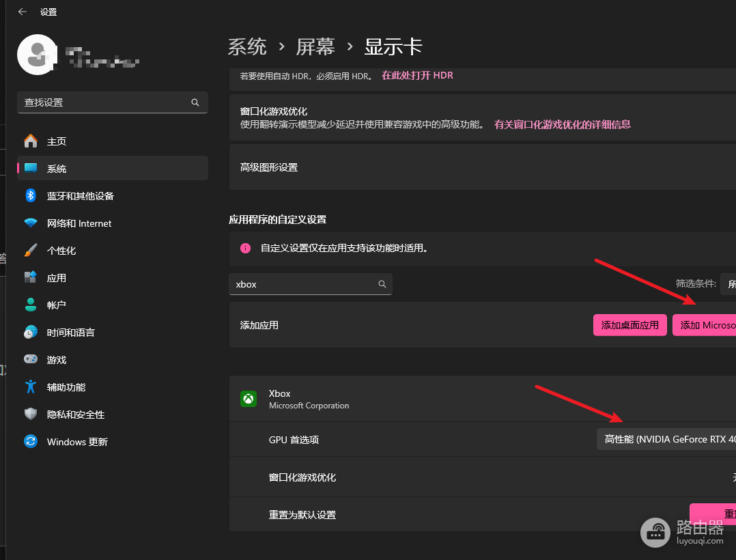Open 个性化 settings
Screen dimensions: 736x560
point(113,250)
